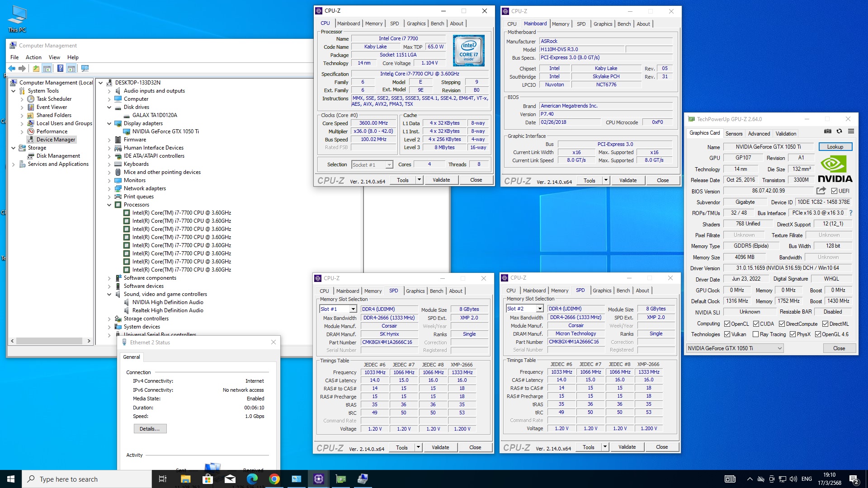Screen dimensions: 868x488
Task: Open This PC desktop icon
Action: coord(17,19)
